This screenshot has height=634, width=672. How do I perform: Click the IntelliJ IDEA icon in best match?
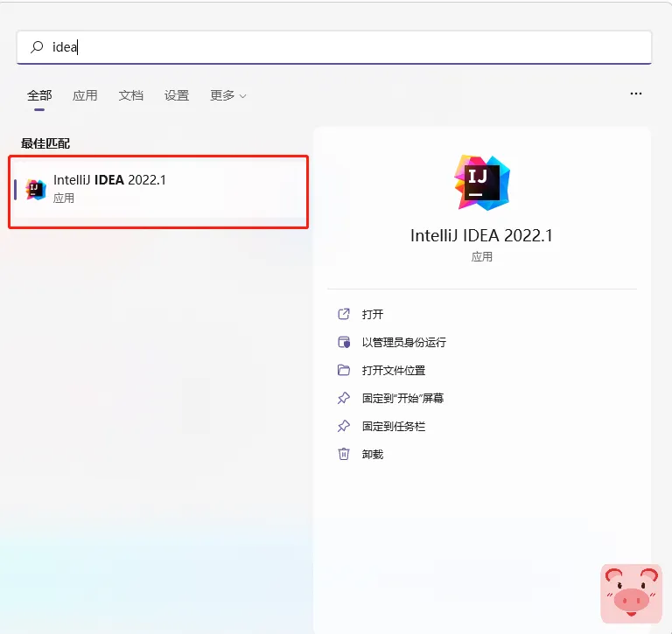pyautogui.click(x=36, y=189)
